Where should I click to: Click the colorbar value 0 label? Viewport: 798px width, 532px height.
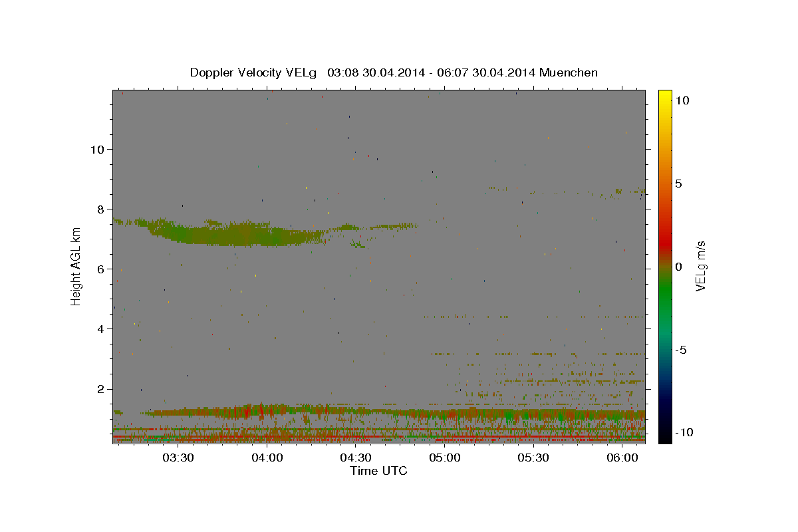pyautogui.click(x=678, y=267)
